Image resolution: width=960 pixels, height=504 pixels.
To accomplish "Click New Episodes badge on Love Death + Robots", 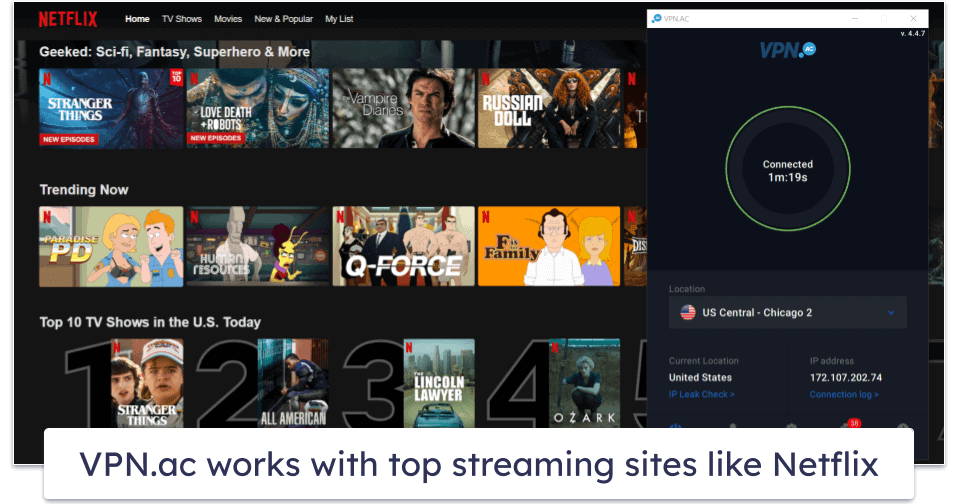I will click(216, 138).
